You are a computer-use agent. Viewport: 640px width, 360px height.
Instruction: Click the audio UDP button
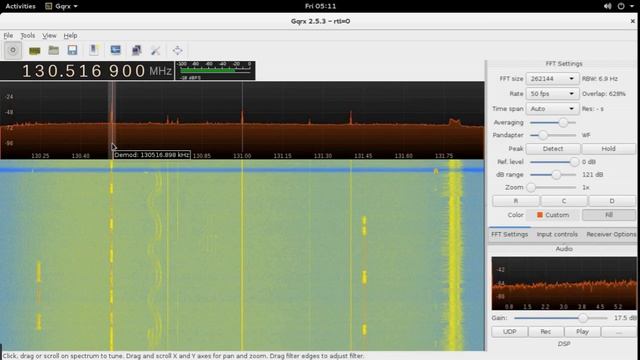pos(509,331)
